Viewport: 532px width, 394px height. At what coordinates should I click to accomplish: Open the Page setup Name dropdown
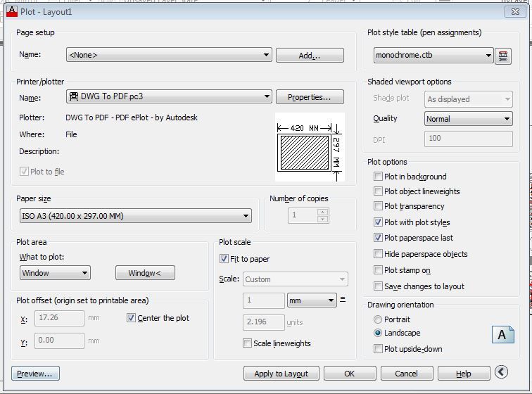point(169,55)
